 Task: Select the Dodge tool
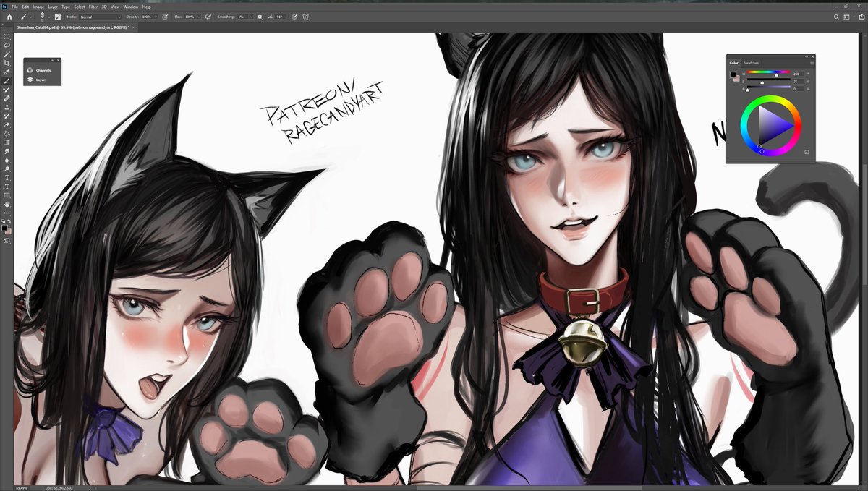[x=7, y=168]
